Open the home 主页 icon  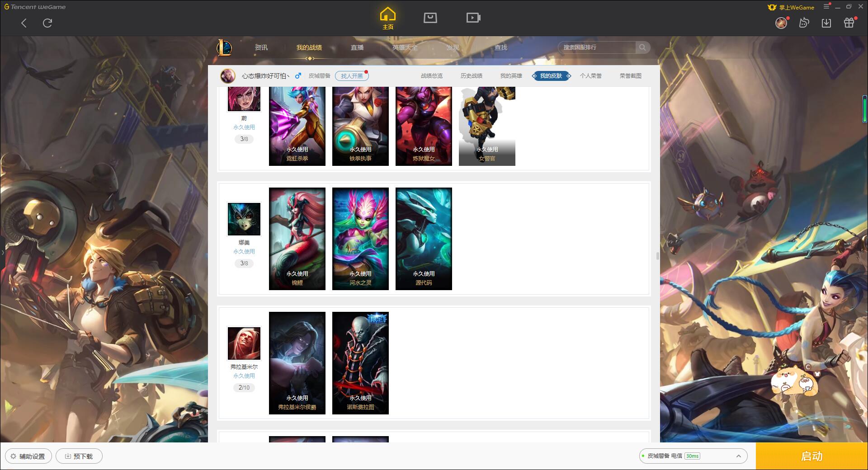(387, 19)
